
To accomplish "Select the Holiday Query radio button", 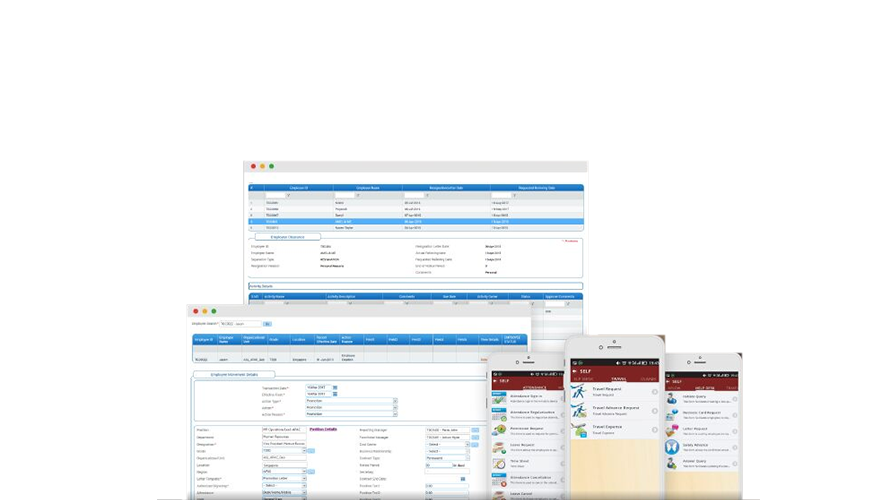I will pyautogui.click(x=735, y=399).
